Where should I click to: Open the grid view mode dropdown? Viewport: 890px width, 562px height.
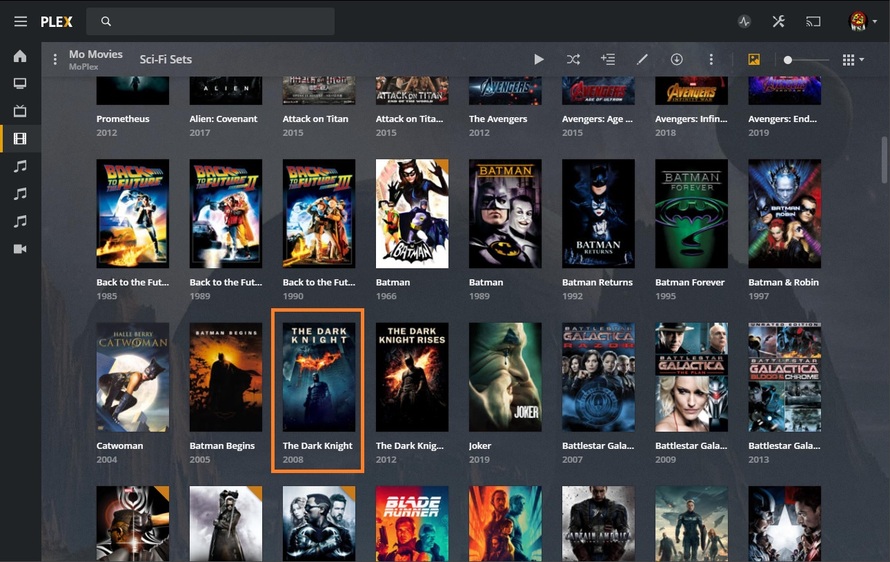pyautogui.click(x=853, y=60)
